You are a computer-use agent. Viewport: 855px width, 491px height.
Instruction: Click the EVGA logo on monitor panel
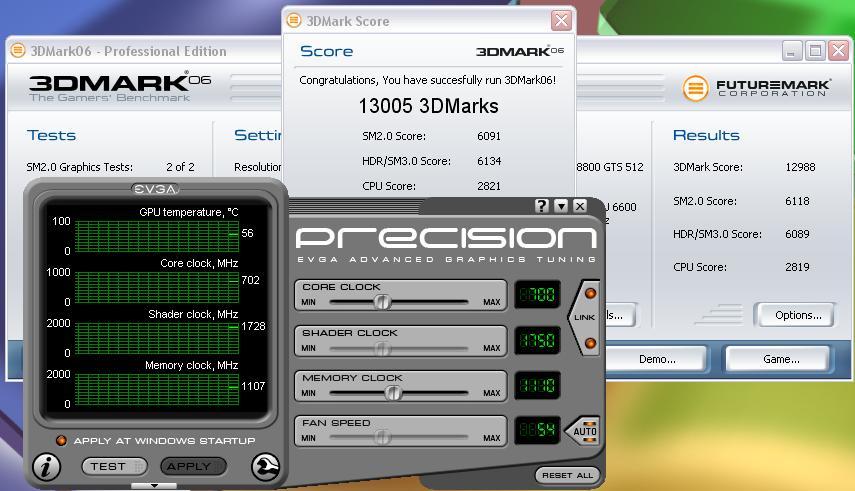pyautogui.click(x=155, y=189)
